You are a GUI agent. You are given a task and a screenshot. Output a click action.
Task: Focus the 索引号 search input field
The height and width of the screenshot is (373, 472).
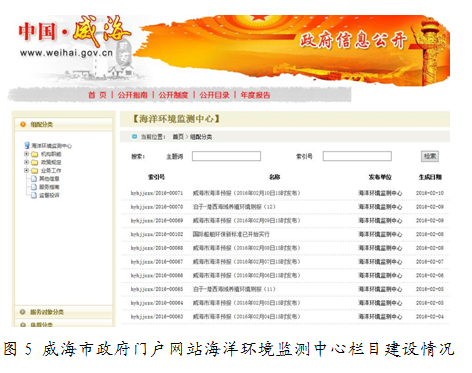357,156
